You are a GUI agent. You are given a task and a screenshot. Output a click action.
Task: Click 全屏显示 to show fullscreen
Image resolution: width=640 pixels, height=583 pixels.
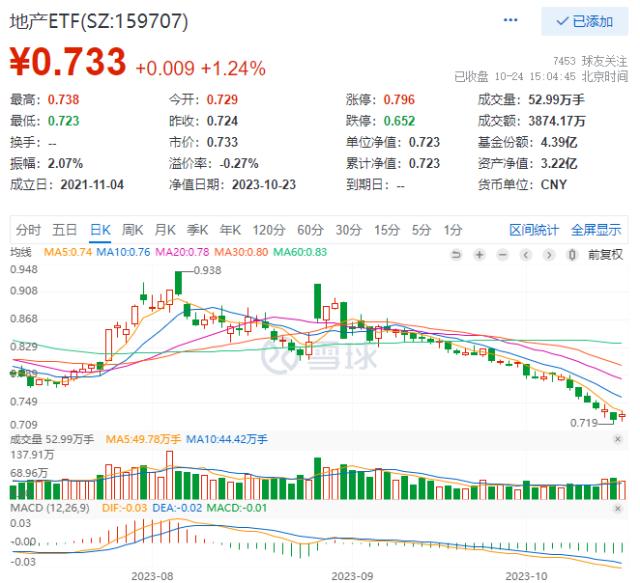[x=596, y=230]
